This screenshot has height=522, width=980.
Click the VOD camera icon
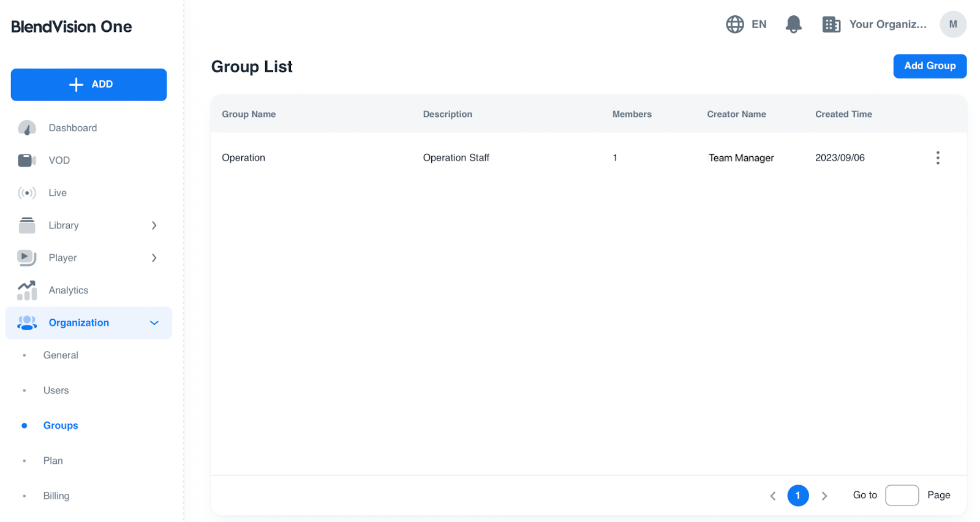27,161
